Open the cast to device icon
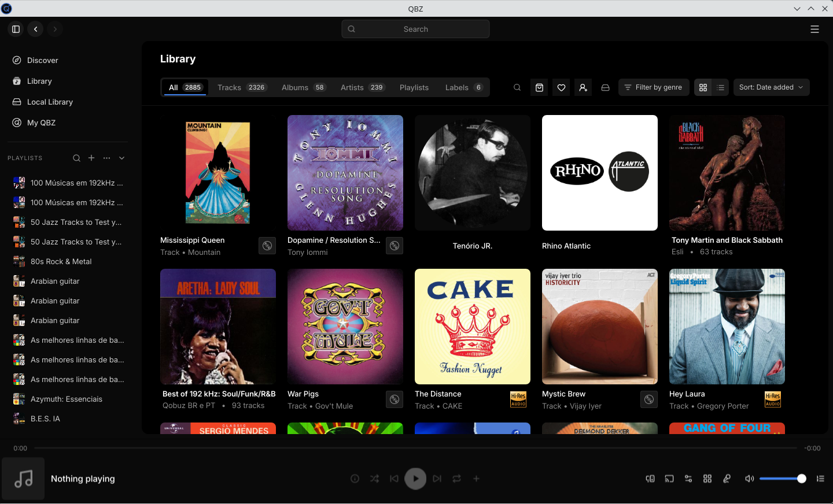This screenshot has height=504, width=833. [669, 479]
